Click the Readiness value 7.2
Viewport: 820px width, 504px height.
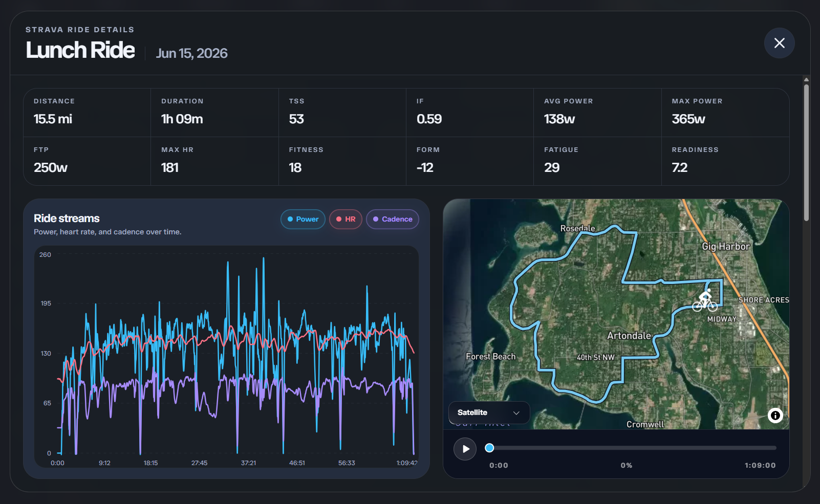[x=680, y=168]
